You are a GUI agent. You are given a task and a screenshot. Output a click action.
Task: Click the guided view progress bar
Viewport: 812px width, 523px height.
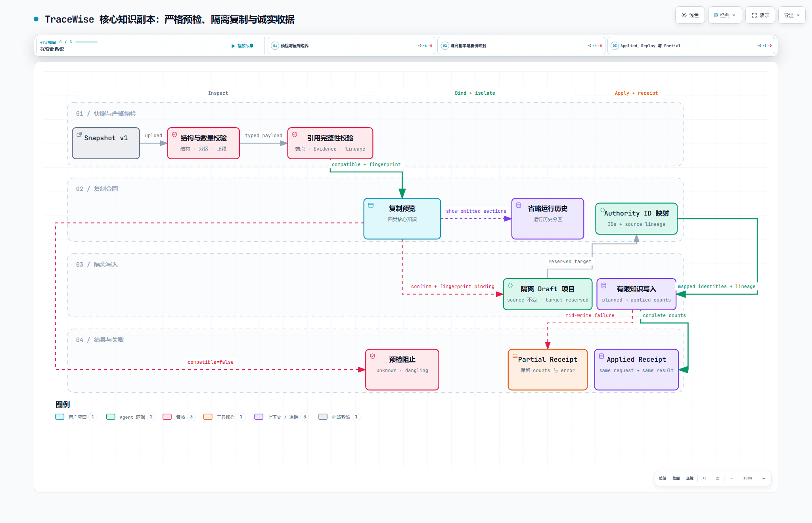[x=86, y=42]
